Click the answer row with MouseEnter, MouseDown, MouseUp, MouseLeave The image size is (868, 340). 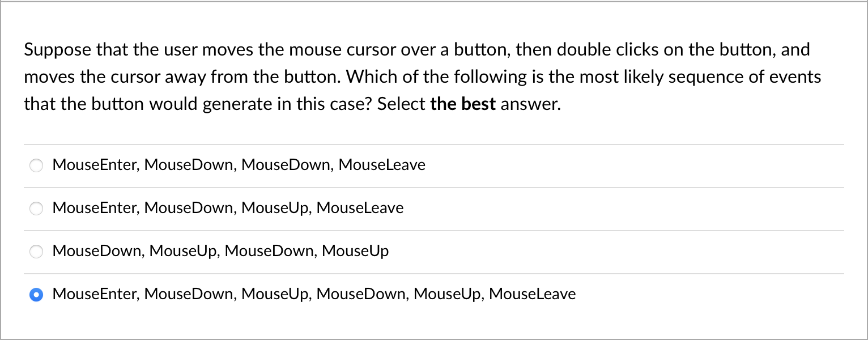coord(227,208)
